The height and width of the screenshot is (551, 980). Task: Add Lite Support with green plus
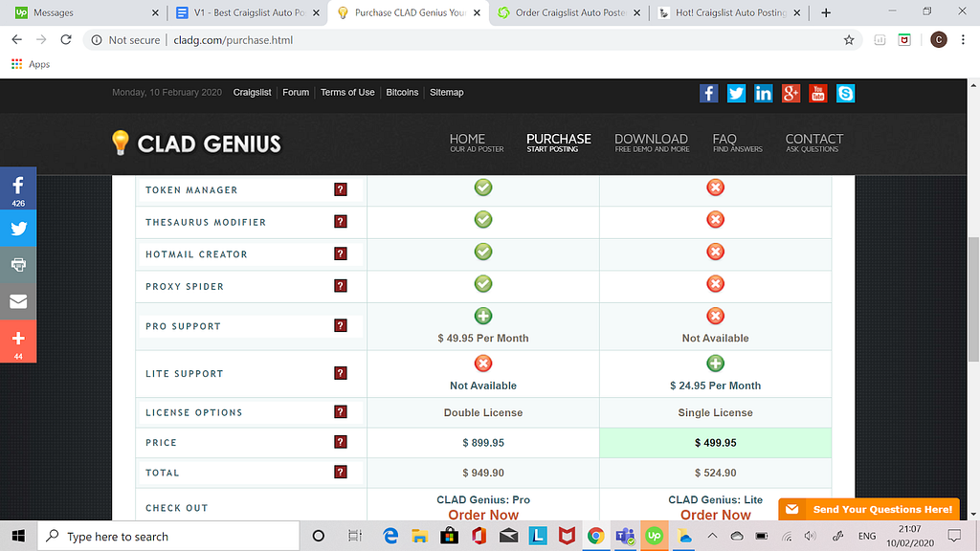[716, 364]
